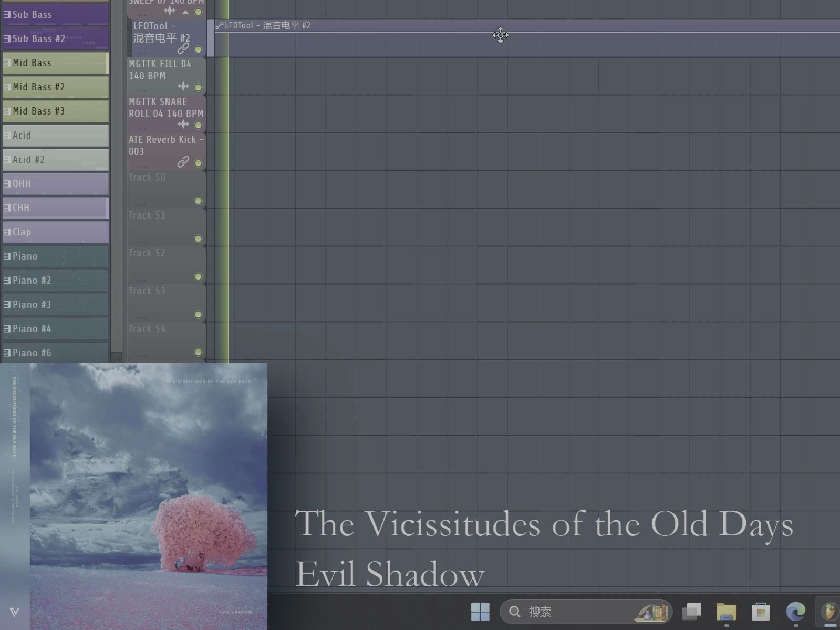Image resolution: width=840 pixels, height=630 pixels.
Task: Toggle mute on Track 54
Action: coord(198,352)
